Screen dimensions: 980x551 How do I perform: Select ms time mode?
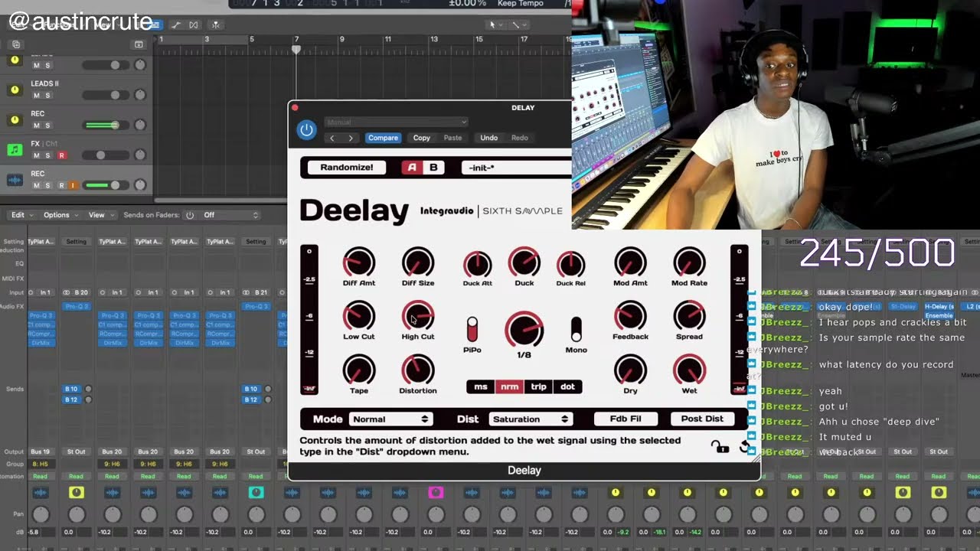pos(481,386)
